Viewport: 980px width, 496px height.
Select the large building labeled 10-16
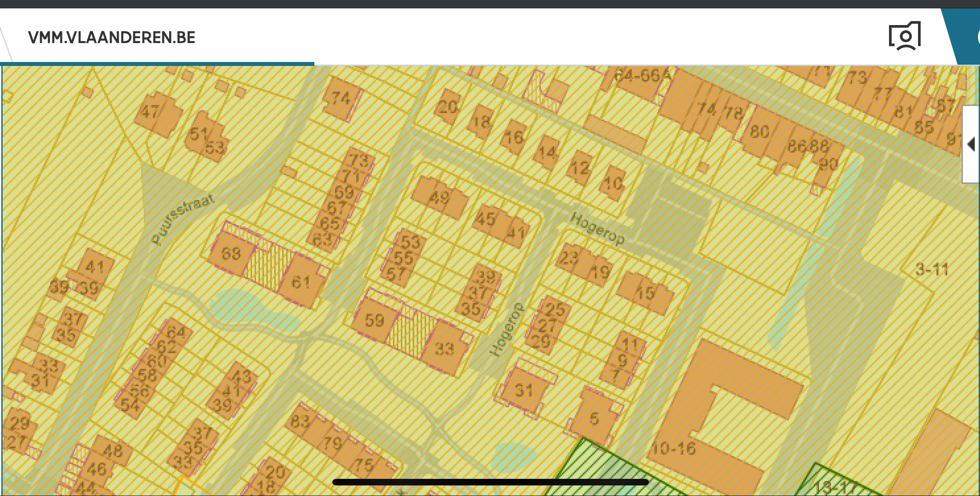674,449
